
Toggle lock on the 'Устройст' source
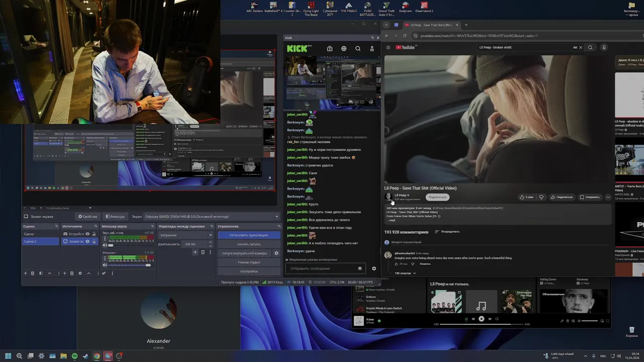click(94, 234)
